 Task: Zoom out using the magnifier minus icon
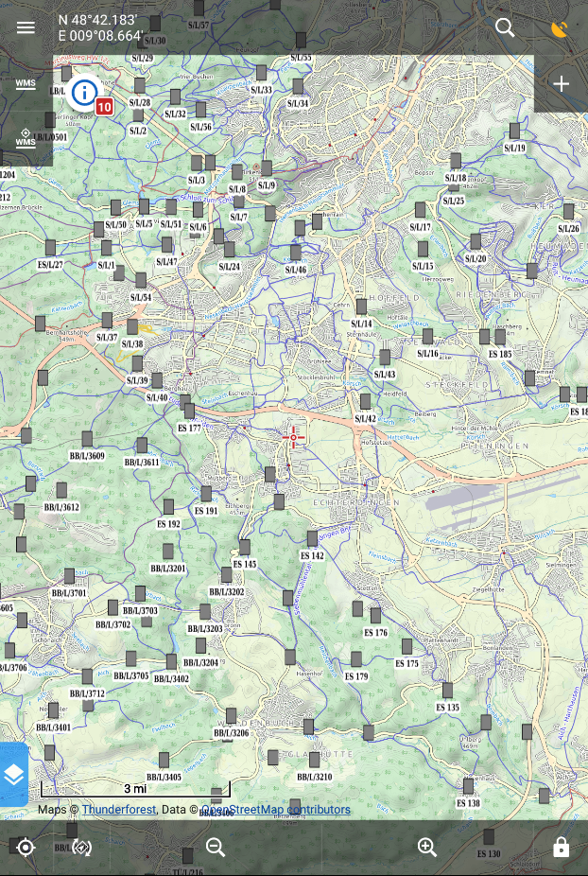(x=216, y=848)
